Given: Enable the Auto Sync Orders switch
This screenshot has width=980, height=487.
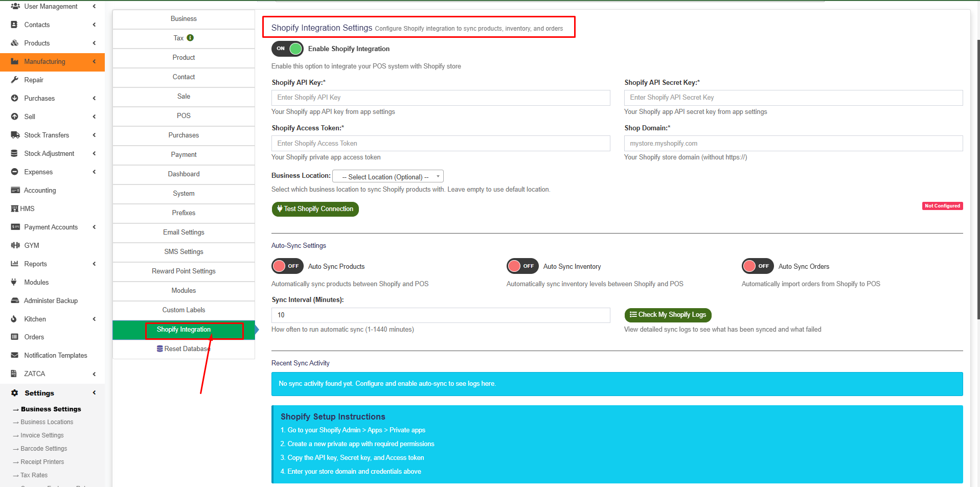Looking at the screenshot, I should tap(757, 266).
